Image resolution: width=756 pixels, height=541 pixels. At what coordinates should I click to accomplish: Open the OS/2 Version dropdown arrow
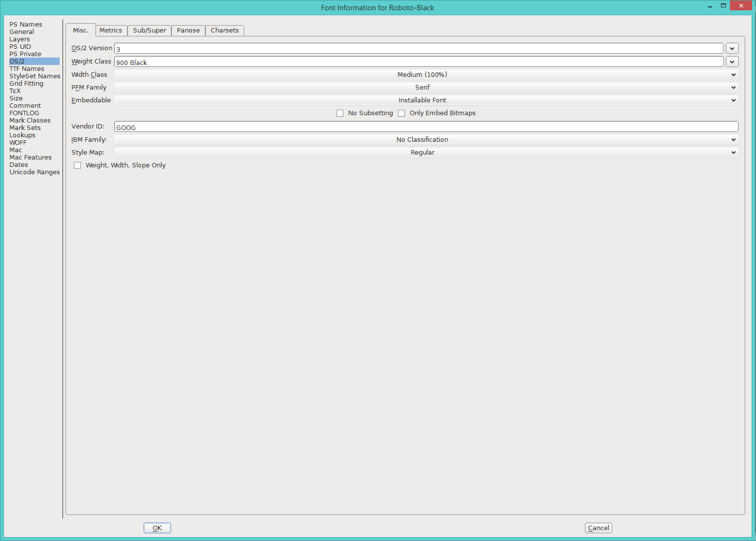(732, 48)
